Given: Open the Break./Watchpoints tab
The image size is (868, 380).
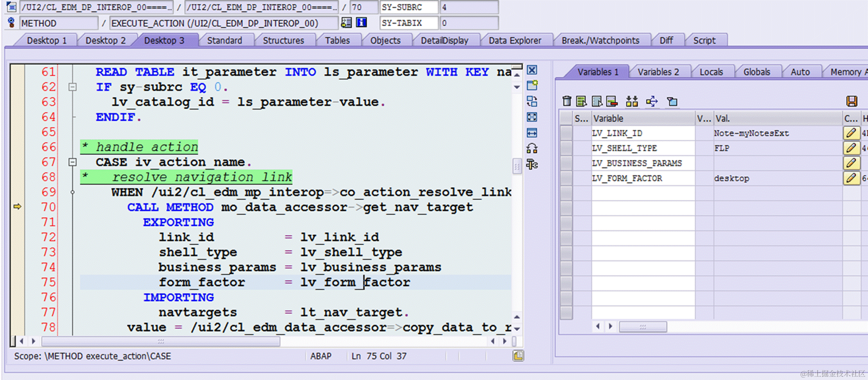Looking at the screenshot, I should click(600, 40).
